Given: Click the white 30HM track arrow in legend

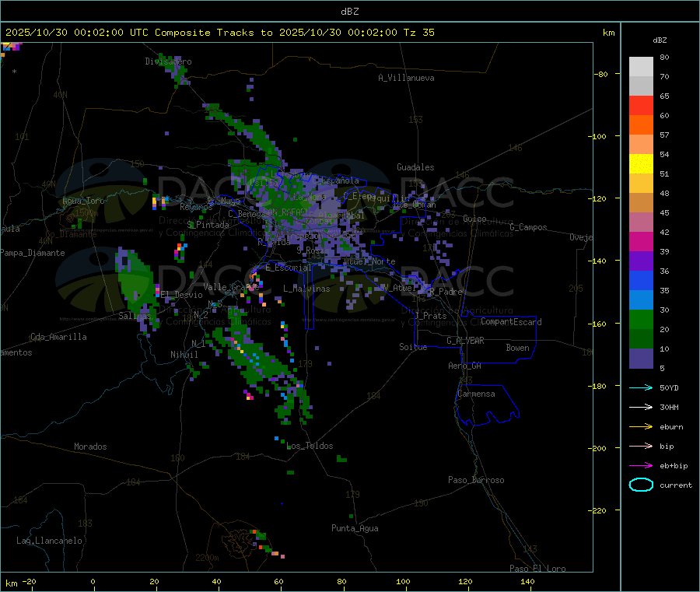Looking at the screenshot, I should coord(641,407).
